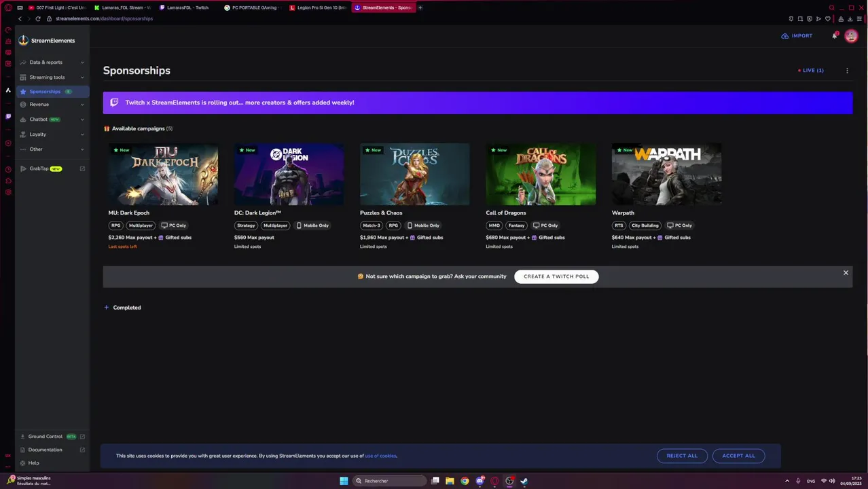Switch to the 007 First Light tab
The image size is (868, 489).
[57, 7]
